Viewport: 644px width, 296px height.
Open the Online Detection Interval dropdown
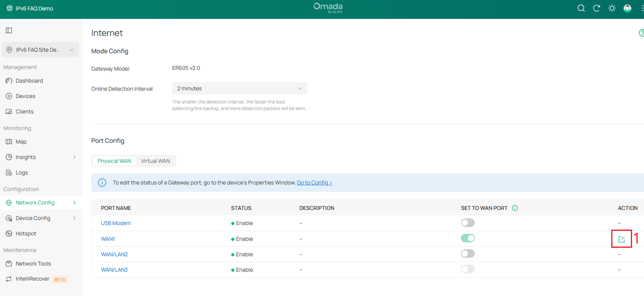point(239,88)
